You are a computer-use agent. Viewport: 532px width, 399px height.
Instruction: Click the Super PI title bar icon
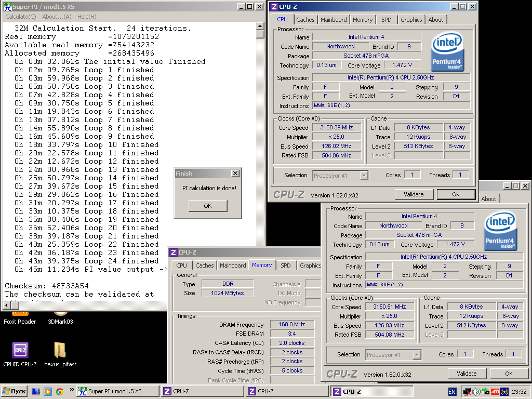[7, 6]
